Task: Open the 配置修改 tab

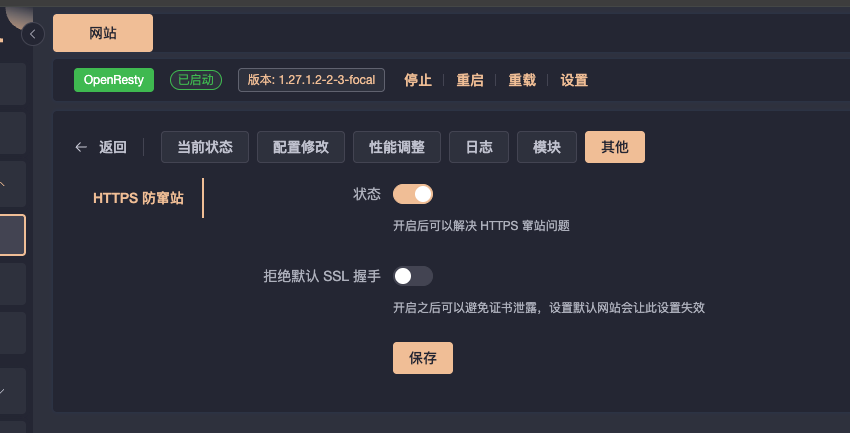Action: pyautogui.click(x=301, y=147)
